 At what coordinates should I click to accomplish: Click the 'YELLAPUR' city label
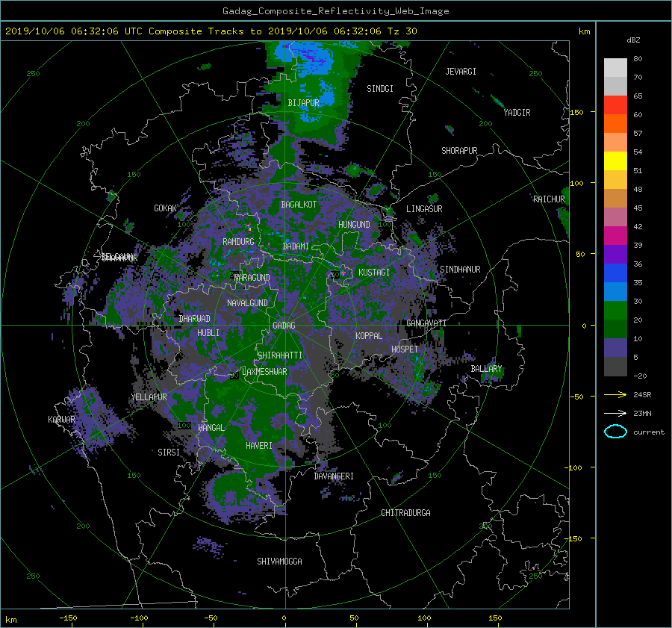149,397
